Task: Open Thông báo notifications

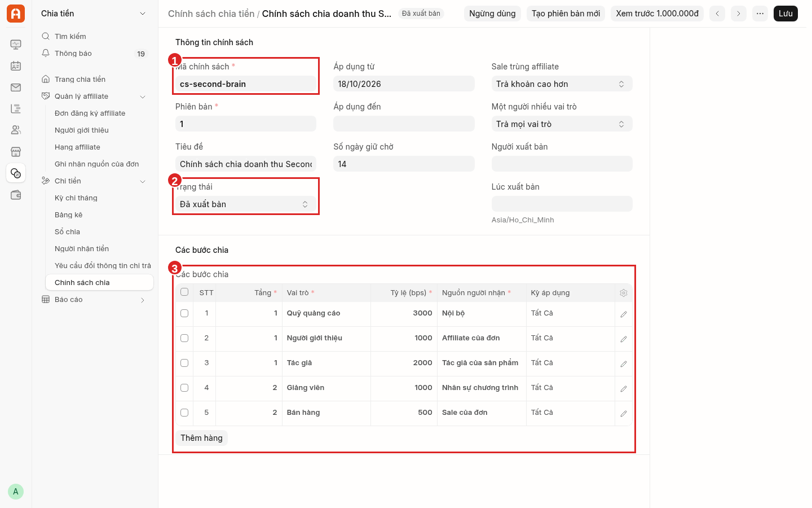Action: pyautogui.click(x=94, y=54)
